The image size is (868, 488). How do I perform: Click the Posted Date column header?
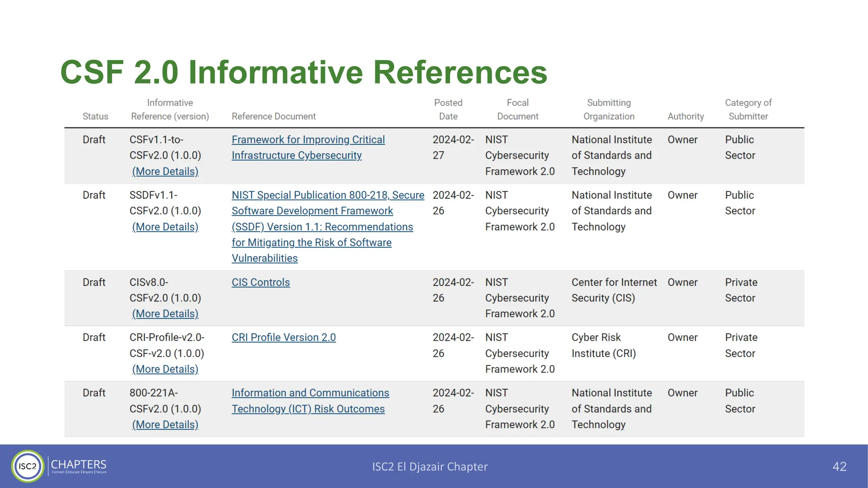(448, 110)
